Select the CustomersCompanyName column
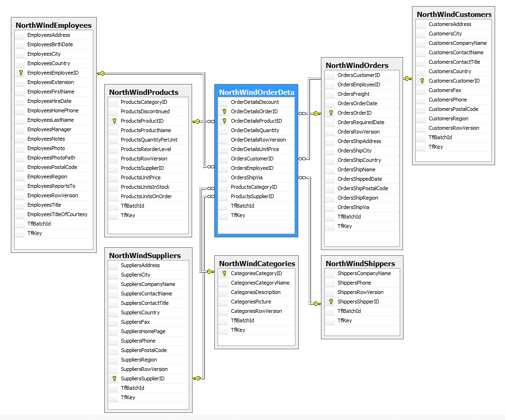Image resolution: width=505 pixels, height=420 pixels. point(454,43)
